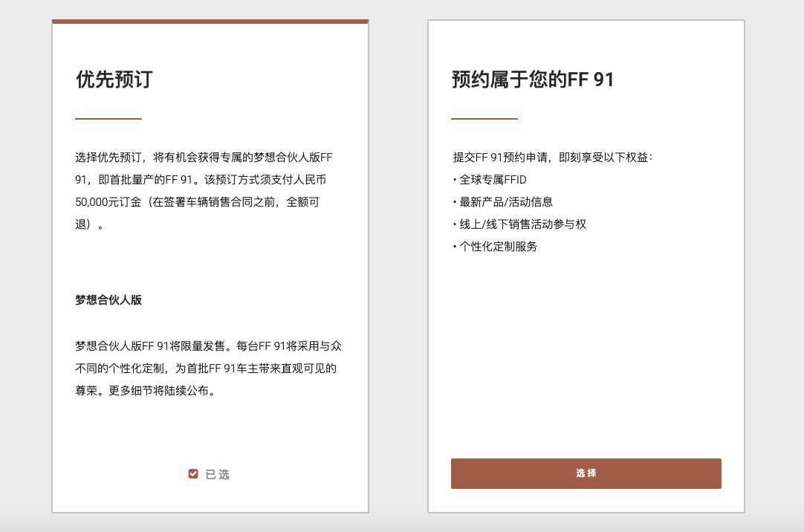Select the 预约属于您的FF 91 heading
Screen dimensions: 804x532
(532, 80)
